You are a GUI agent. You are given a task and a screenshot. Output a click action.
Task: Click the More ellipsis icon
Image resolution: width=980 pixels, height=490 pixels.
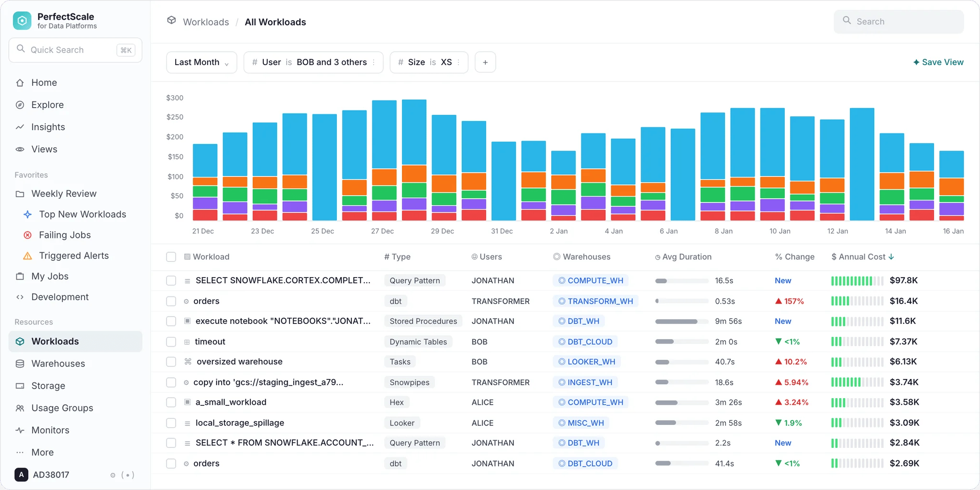click(x=20, y=453)
